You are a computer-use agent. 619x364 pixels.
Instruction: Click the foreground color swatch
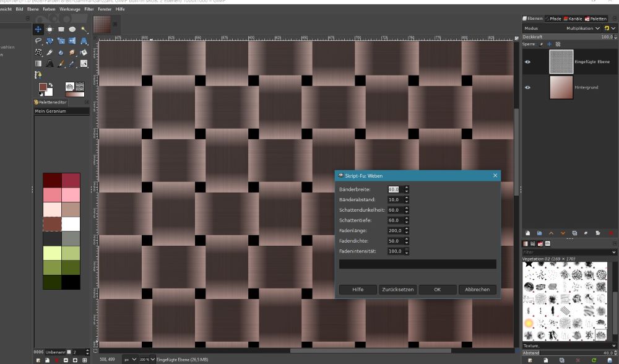(x=42, y=87)
